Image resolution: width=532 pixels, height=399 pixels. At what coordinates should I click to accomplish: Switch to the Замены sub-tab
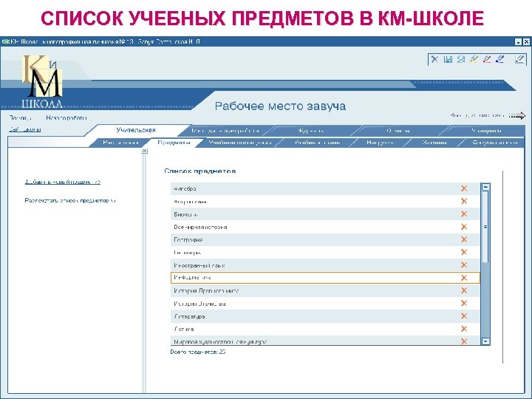[434, 143]
